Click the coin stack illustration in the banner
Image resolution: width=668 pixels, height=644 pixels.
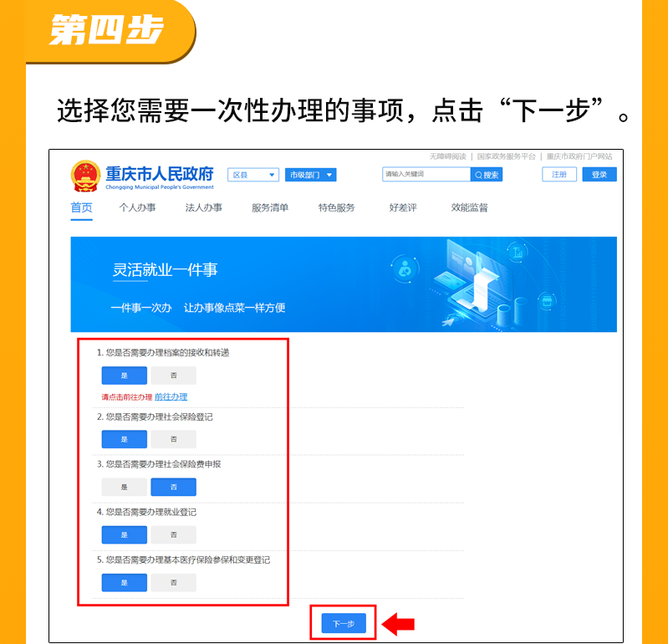(512, 314)
